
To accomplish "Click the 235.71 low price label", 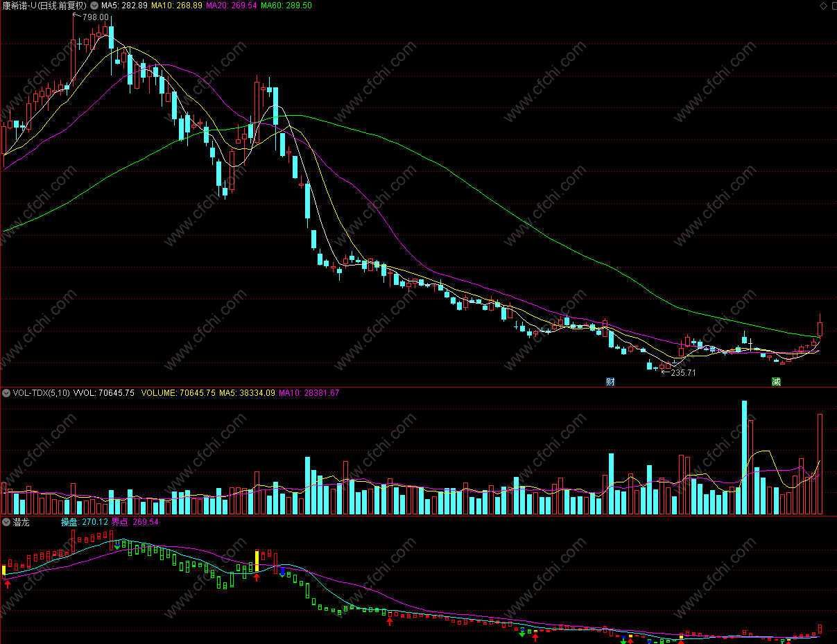I will 683,372.
